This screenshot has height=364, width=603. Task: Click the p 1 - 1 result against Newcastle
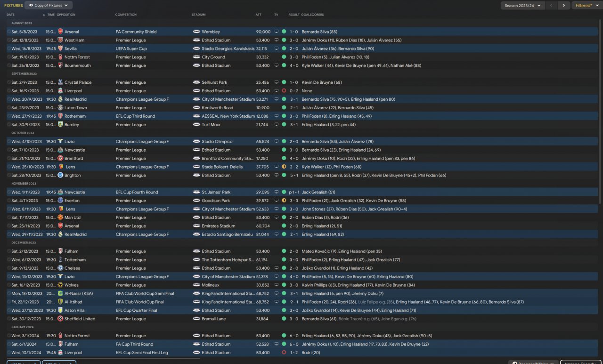(294, 192)
